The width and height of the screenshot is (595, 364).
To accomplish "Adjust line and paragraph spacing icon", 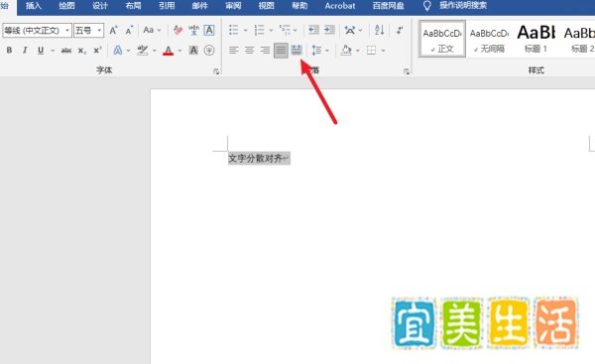I will (x=316, y=51).
